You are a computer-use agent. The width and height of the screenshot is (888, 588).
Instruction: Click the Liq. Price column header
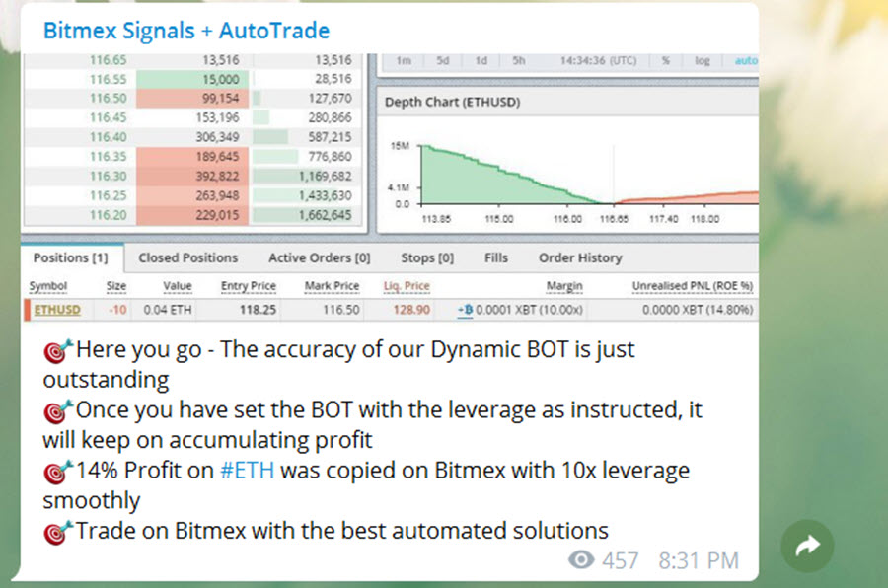pos(407,286)
